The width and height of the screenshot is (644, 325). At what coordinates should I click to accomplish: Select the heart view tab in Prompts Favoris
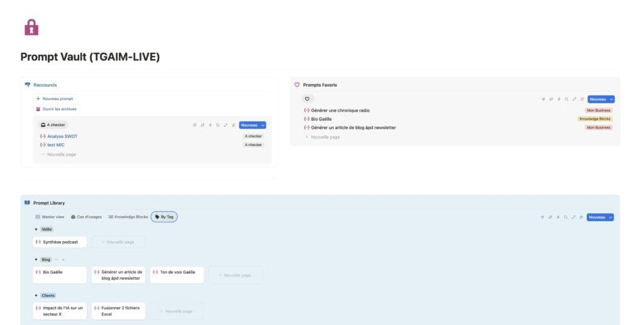pyautogui.click(x=307, y=99)
